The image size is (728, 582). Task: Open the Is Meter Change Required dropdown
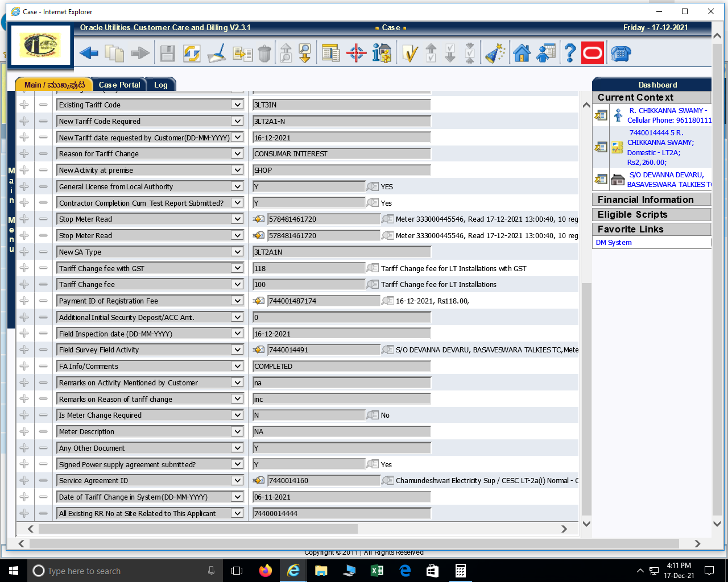click(x=237, y=415)
